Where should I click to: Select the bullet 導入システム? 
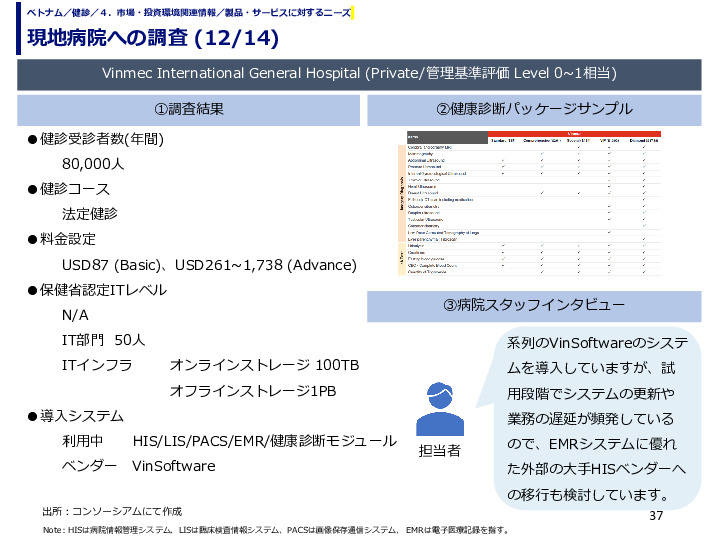pyautogui.click(x=76, y=416)
